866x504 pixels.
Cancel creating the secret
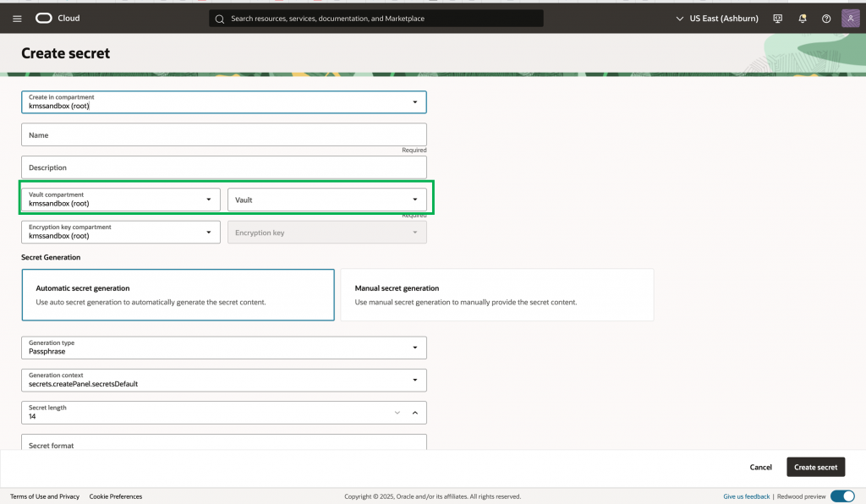(x=760, y=467)
